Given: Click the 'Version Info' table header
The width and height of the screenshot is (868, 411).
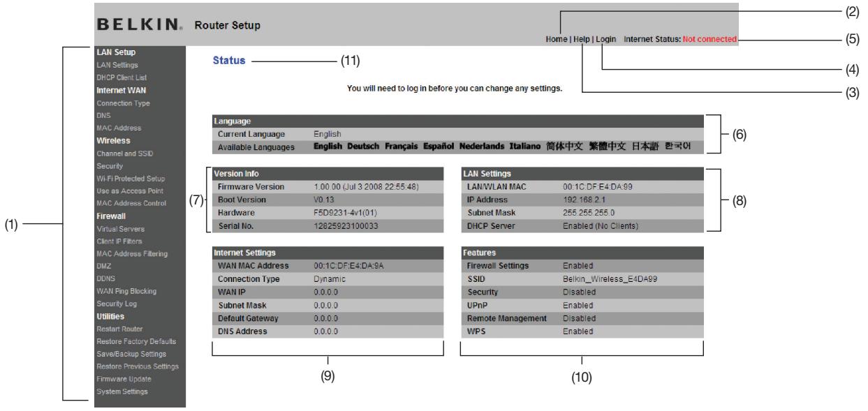Looking at the screenshot, I should pos(327,172).
